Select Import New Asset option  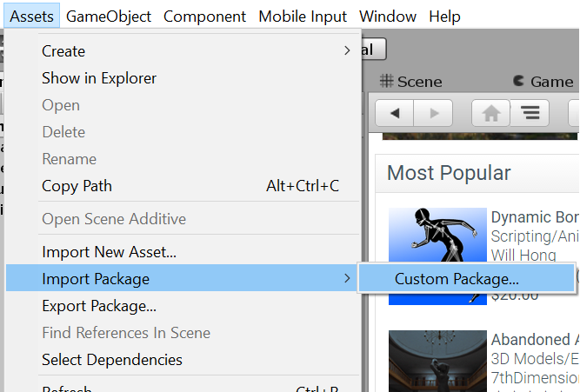109,252
